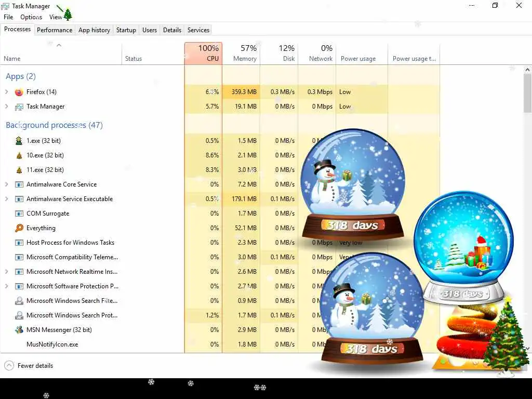Click the MSN Messenger butterfly icon

click(19, 330)
